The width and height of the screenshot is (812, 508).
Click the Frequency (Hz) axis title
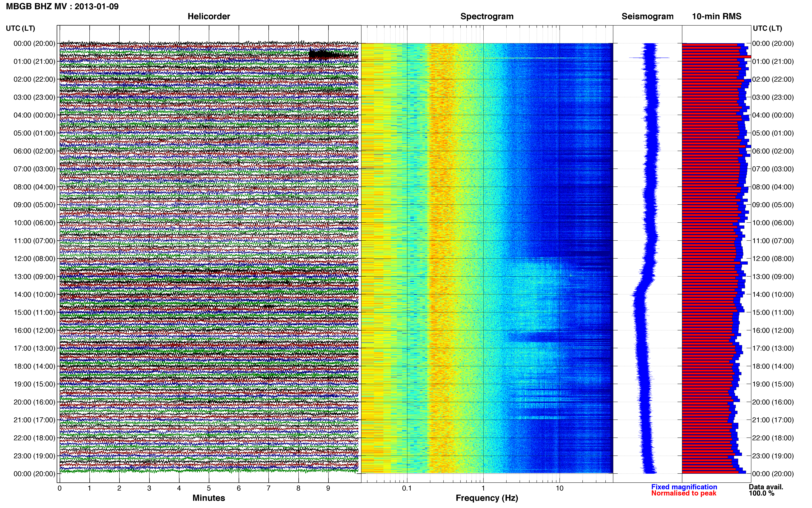pyautogui.click(x=487, y=498)
